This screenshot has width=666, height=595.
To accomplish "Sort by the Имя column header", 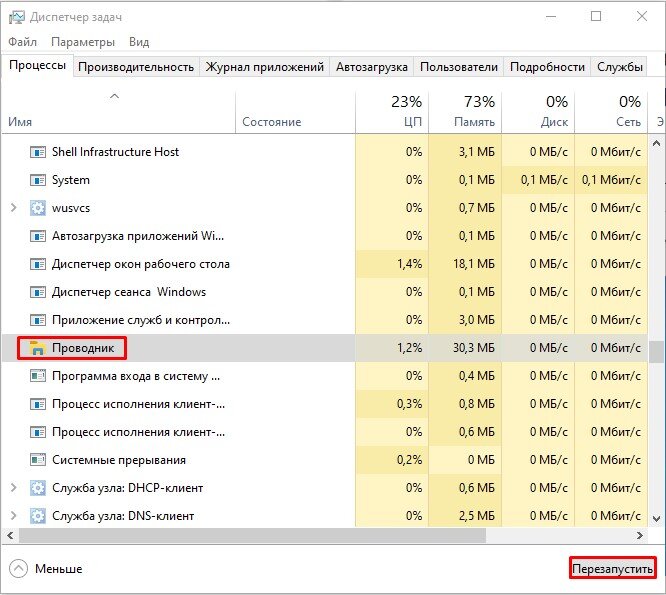I will tap(118, 113).
